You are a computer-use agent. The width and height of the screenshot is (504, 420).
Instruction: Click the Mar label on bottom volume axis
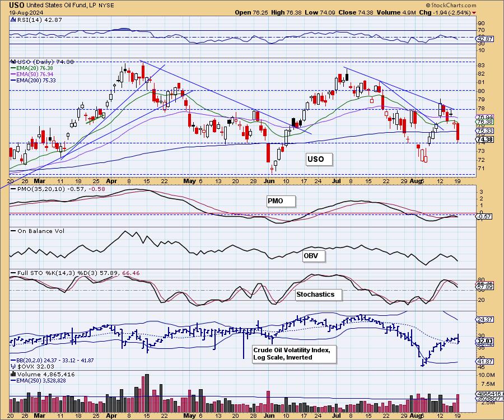click(40, 416)
